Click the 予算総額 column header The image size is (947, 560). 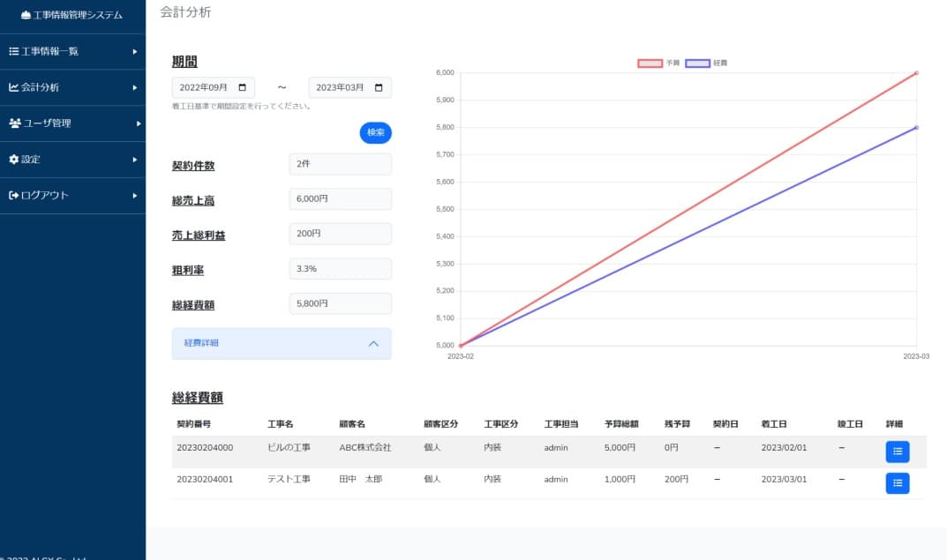click(621, 424)
